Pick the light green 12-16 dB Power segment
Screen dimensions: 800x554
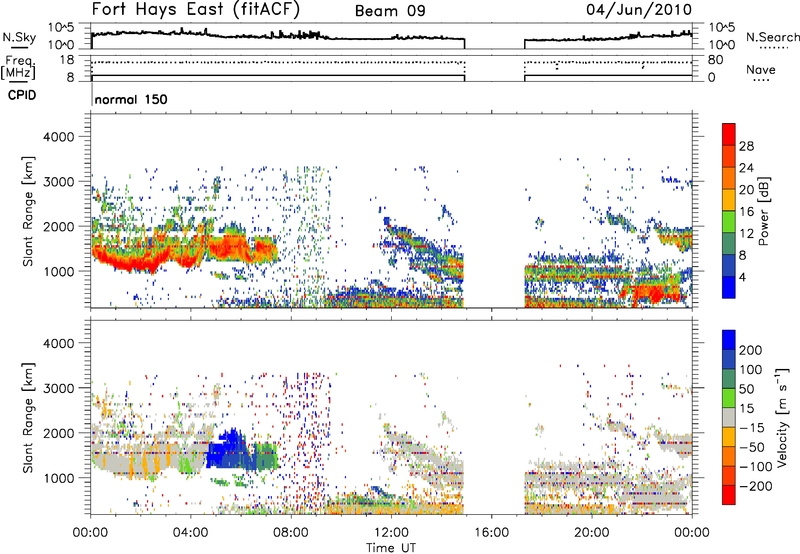tap(729, 222)
